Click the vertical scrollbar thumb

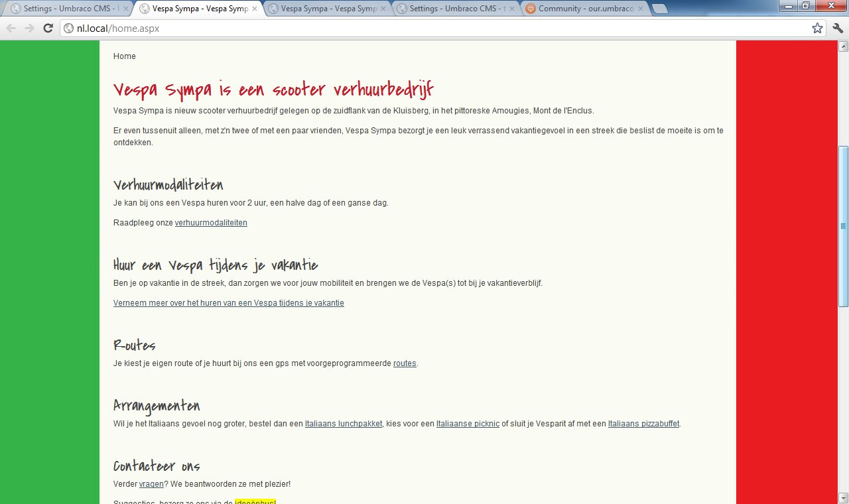(843, 226)
